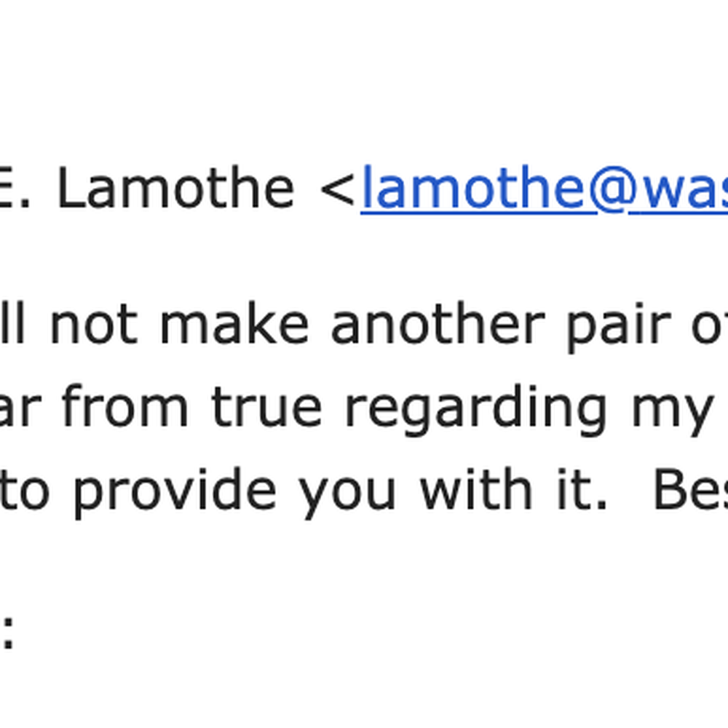Click the word 'from' in message
Screen dimensions: 728x728
click(x=125, y=405)
